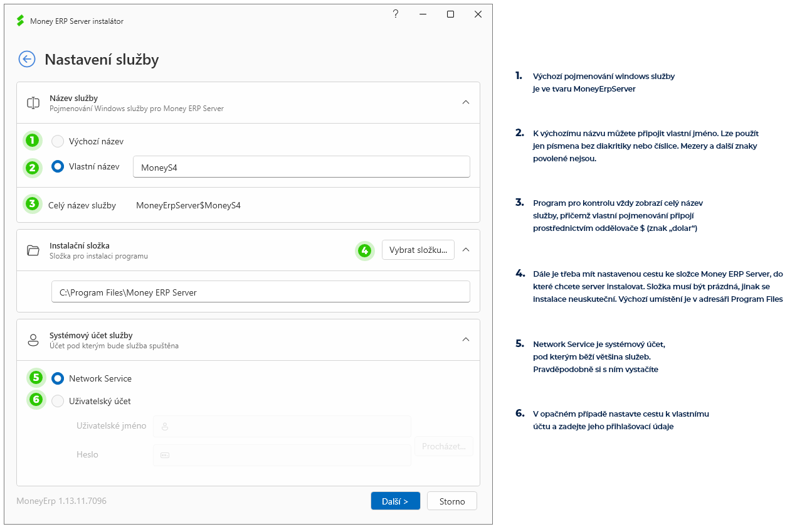Open help via the question mark icon

coord(396,14)
